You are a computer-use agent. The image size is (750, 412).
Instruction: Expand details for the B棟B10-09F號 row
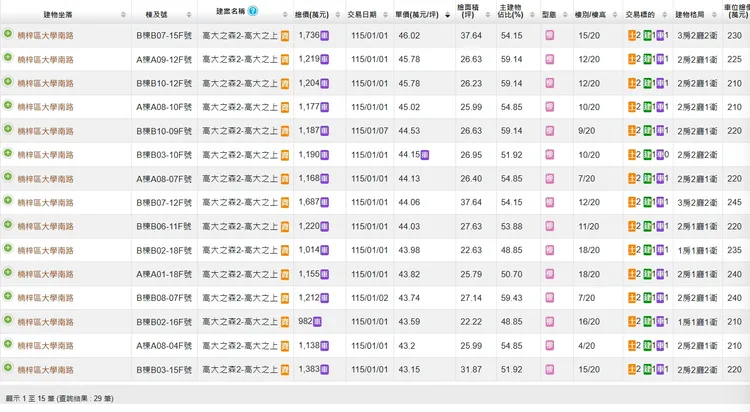tap(8, 131)
